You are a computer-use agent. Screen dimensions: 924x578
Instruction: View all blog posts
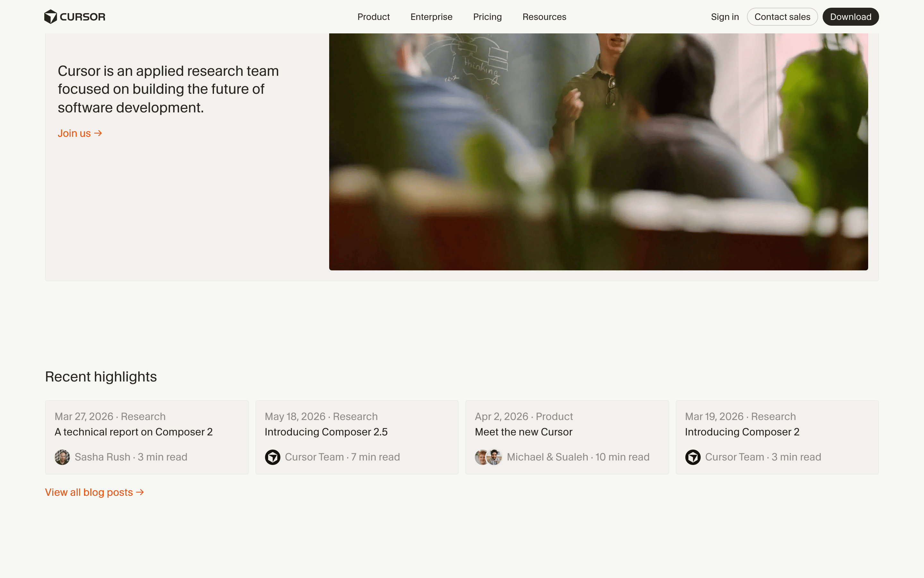point(94,492)
